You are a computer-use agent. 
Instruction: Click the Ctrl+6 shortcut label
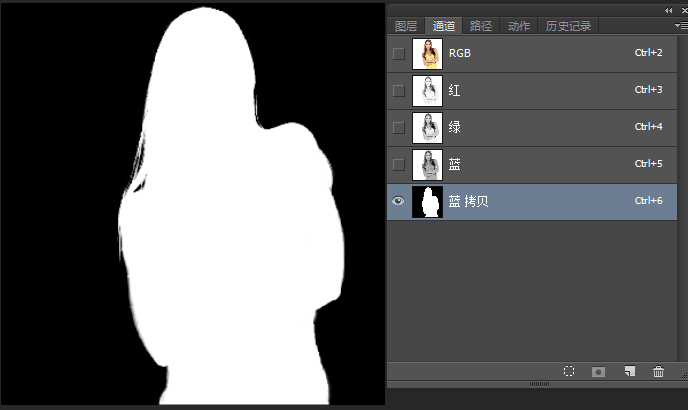pos(649,201)
